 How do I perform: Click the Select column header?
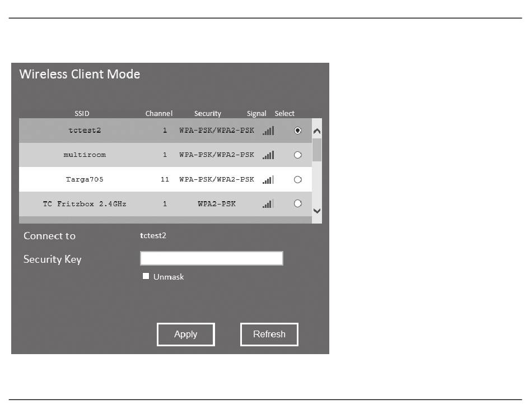coord(284,113)
